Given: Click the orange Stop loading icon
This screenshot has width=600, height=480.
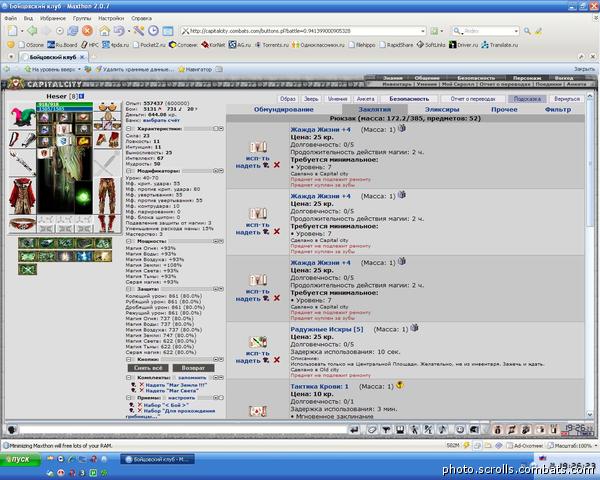Looking at the screenshot, I should pos(88,31).
